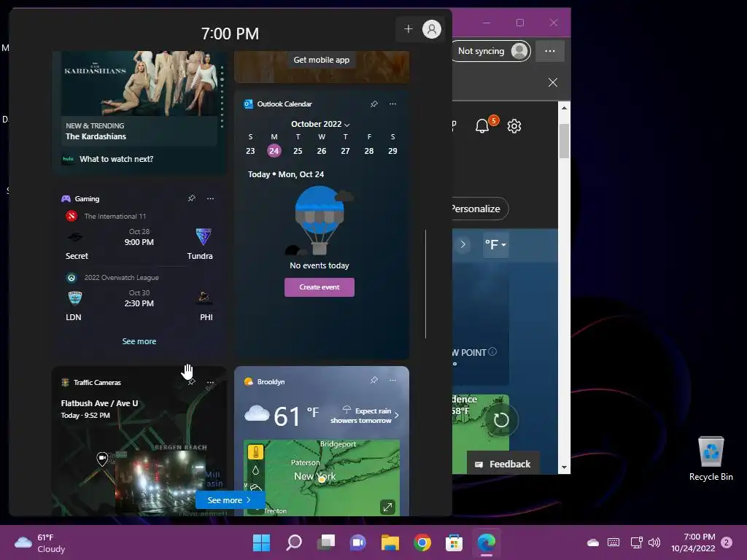Open the dew point info icon
Viewport: 747px width, 560px height.
(x=492, y=351)
